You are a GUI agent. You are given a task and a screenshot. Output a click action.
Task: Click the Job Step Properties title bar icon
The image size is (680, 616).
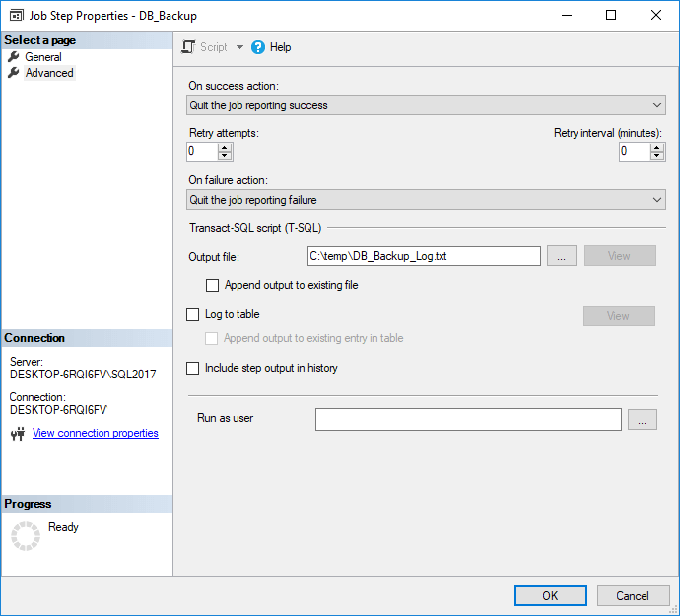click(17, 16)
